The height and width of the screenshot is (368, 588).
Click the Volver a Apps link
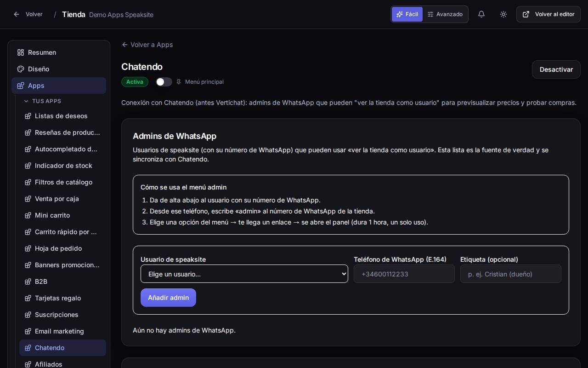(147, 45)
